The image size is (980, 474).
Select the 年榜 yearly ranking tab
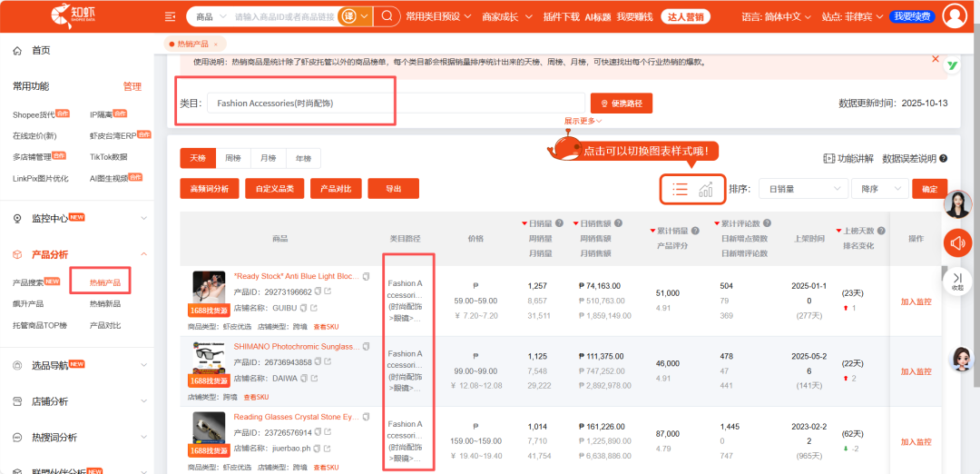point(303,158)
